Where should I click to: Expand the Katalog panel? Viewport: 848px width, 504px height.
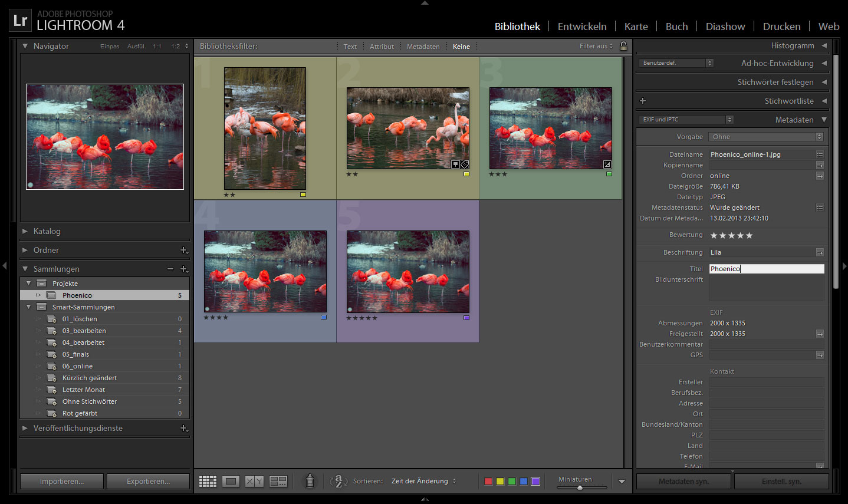point(47,231)
